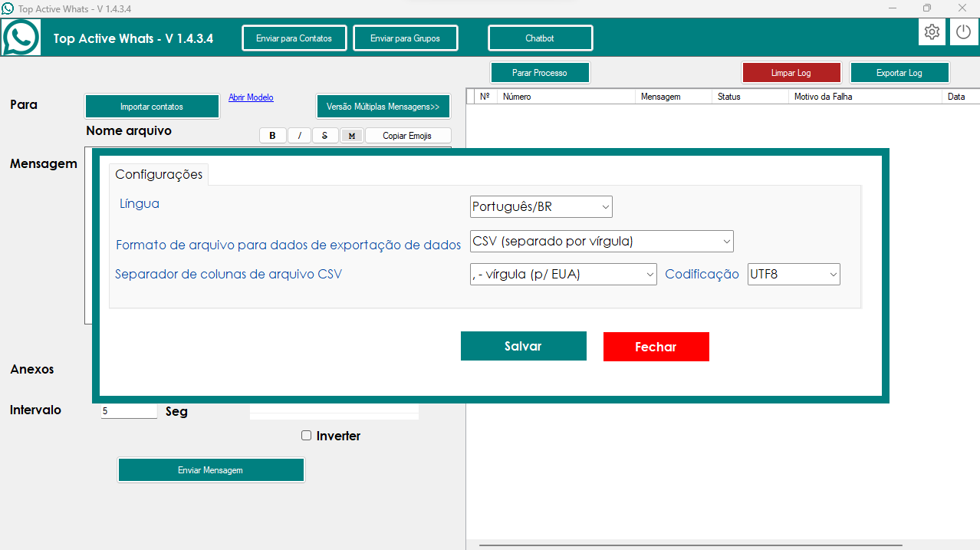Select the Configurações tab
Screen dimensions: 980x550
click(159, 175)
